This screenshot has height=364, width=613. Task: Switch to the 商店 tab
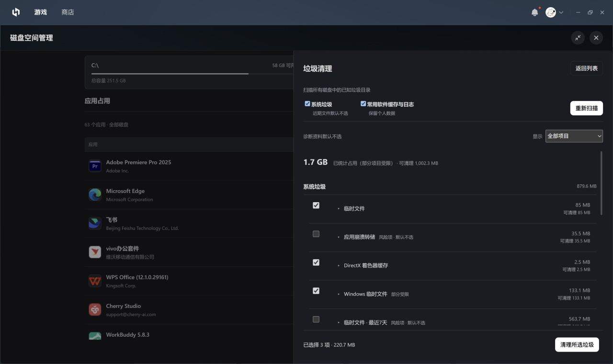[68, 12]
